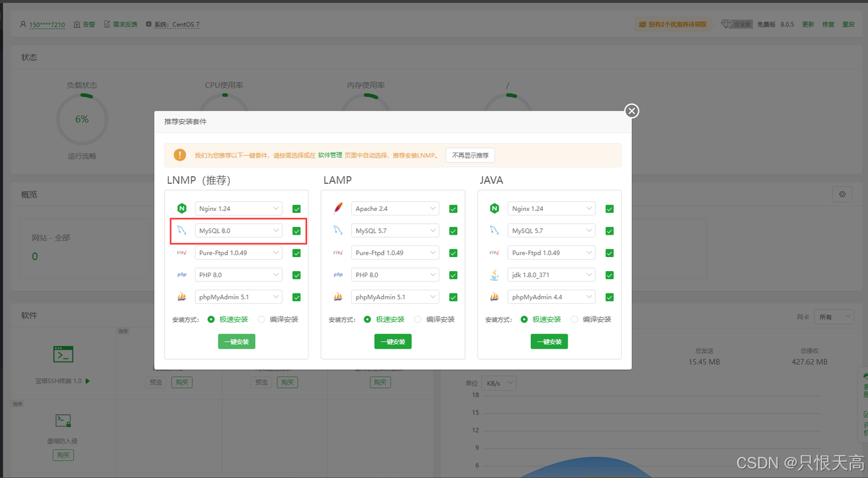This screenshot has height=478, width=868.
Task: Click the FTP icon in the LAMP column
Action: click(x=338, y=253)
